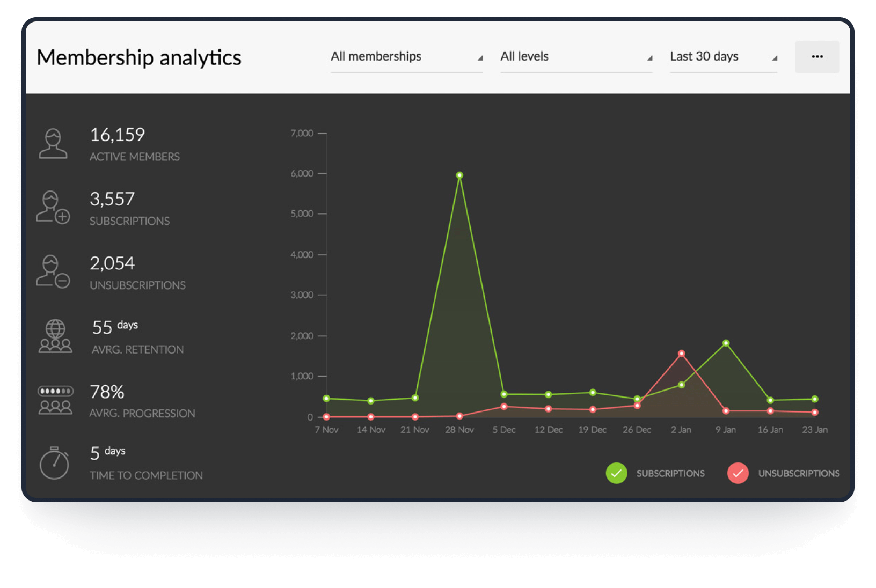Open the Last 30 days date range picker
The height and width of the screenshot is (588, 876).
pos(723,56)
